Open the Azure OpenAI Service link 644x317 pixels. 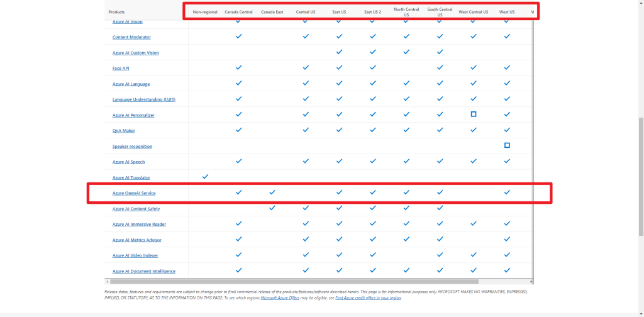coord(134,193)
